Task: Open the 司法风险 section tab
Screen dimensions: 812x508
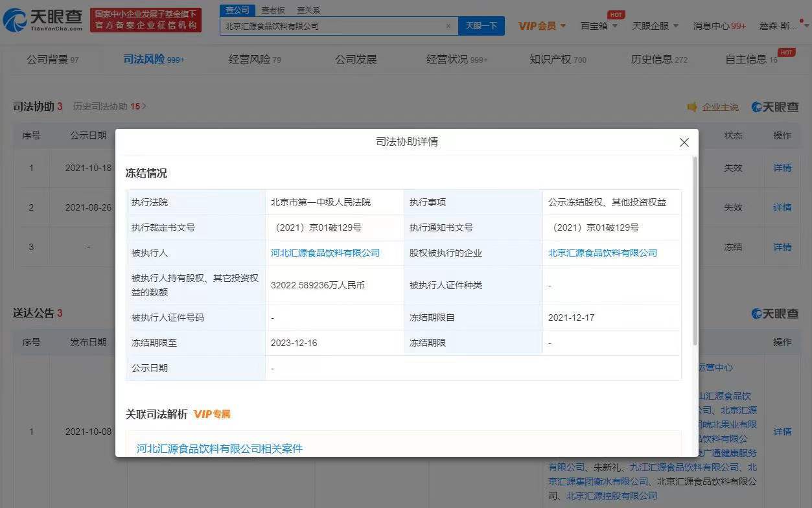Action: (154, 60)
